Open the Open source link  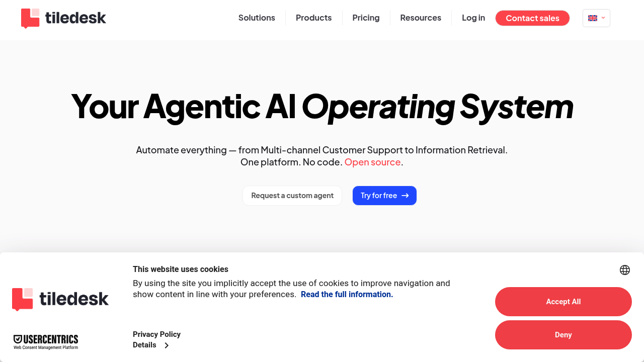point(372,162)
